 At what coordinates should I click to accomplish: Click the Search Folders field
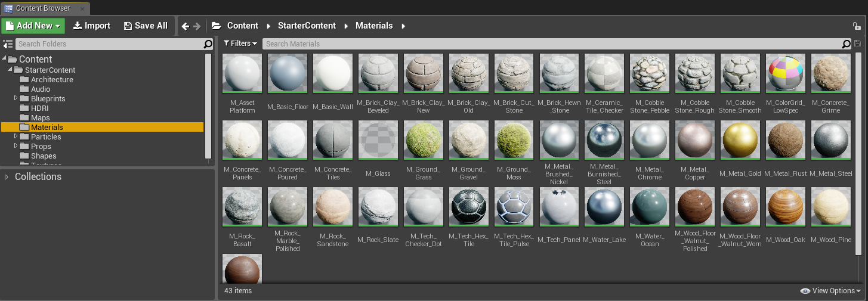[x=109, y=44]
